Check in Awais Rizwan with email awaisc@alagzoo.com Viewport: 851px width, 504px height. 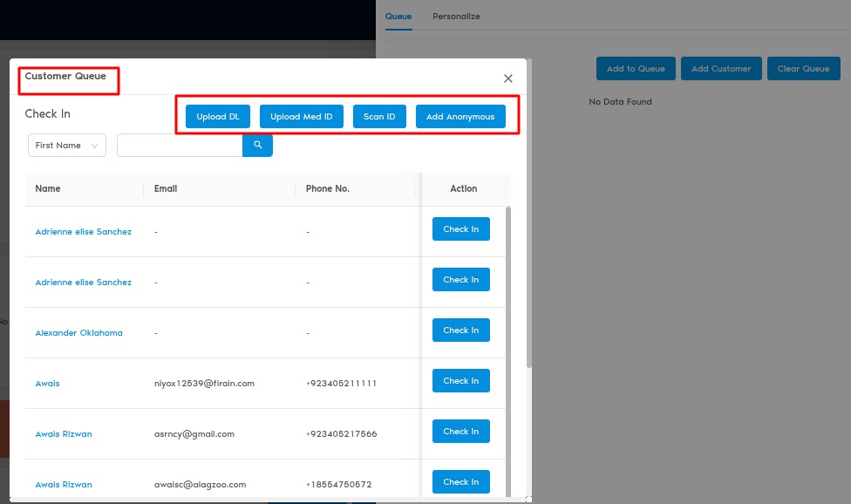click(460, 481)
